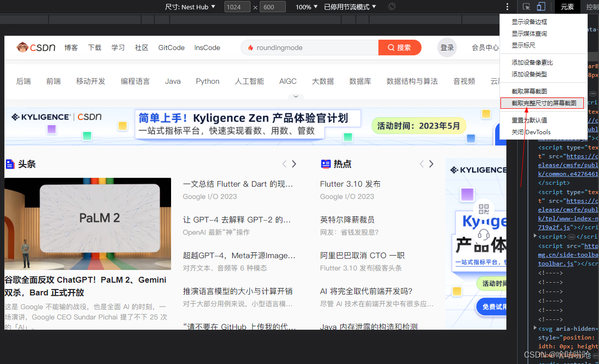Viewport: 599px width, 364px height.
Task: Switch to the 控制 DevTools tab
Action: tap(592, 7)
